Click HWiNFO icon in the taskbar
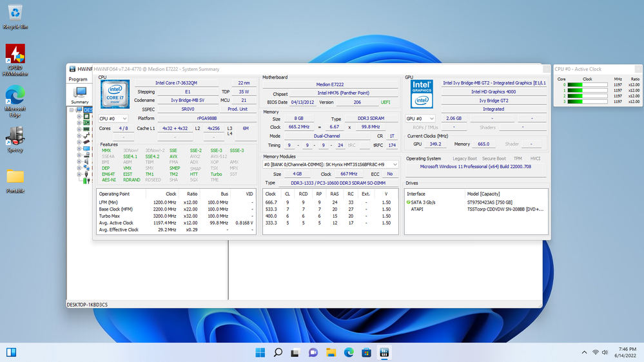644x362 pixels. pos(383,352)
